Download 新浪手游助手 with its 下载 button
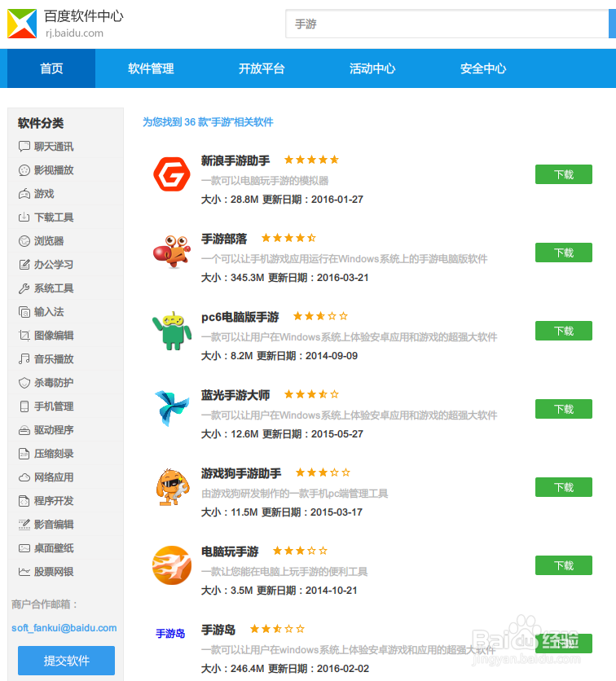Viewport: 616px width, 681px height. (x=563, y=174)
